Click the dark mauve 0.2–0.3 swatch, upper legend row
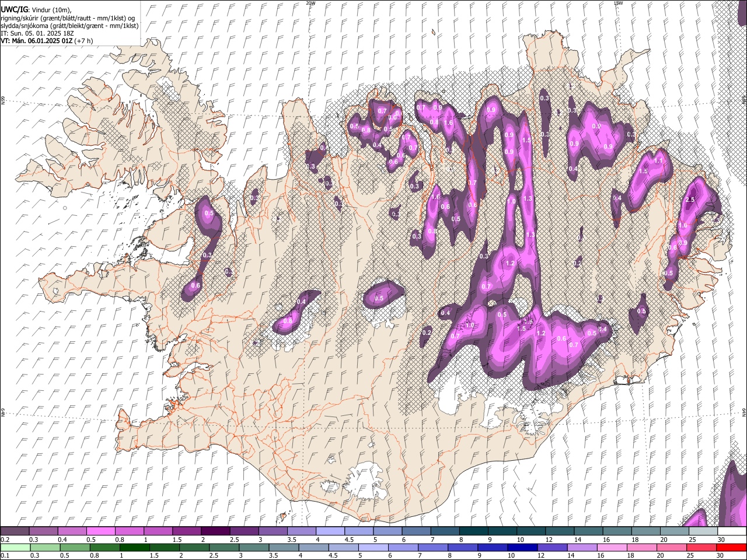The image size is (747, 560). [15, 531]
